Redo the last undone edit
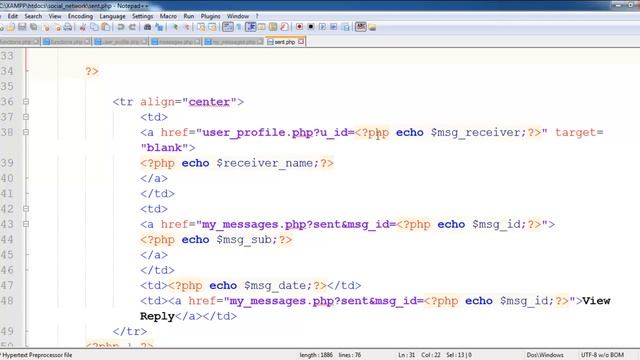The width and height of the screenshot is (640, 360). click(132, 27)
